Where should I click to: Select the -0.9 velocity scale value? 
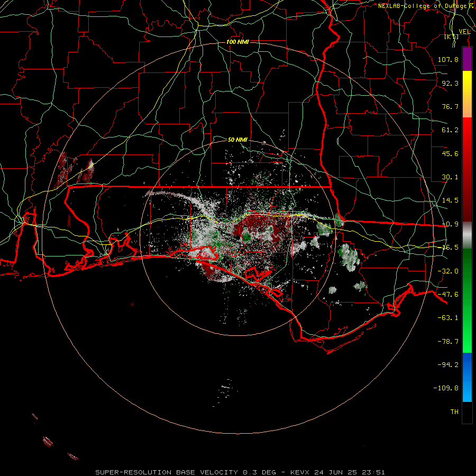click(x=450, y=224)
